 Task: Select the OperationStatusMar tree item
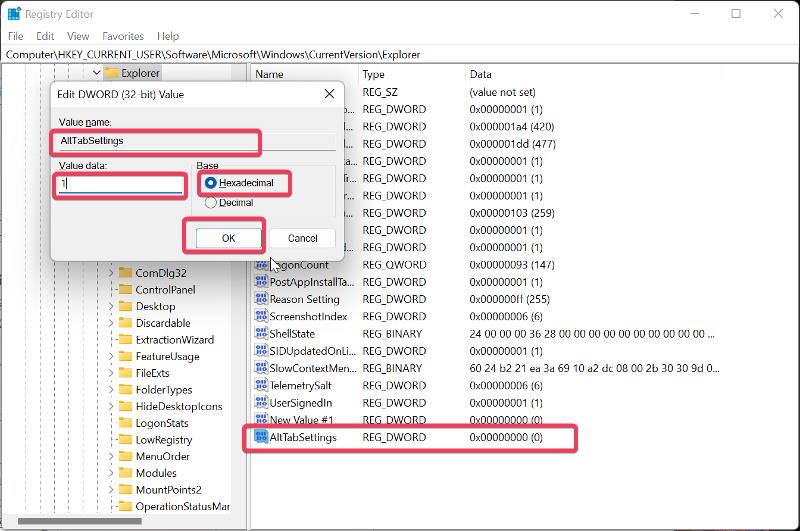coord(182,507)
